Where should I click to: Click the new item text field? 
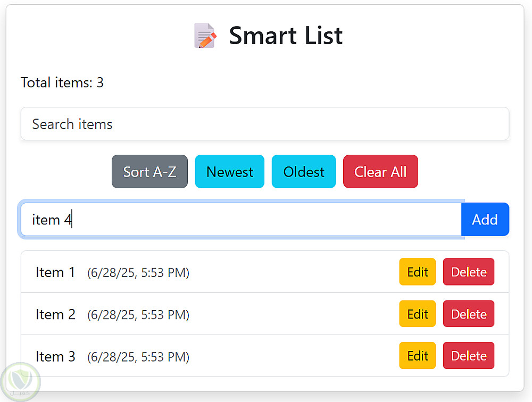[x=240, y=220]
